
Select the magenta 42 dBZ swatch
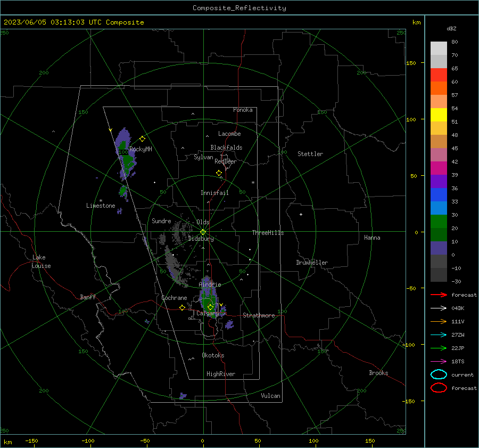pos(439,168)
